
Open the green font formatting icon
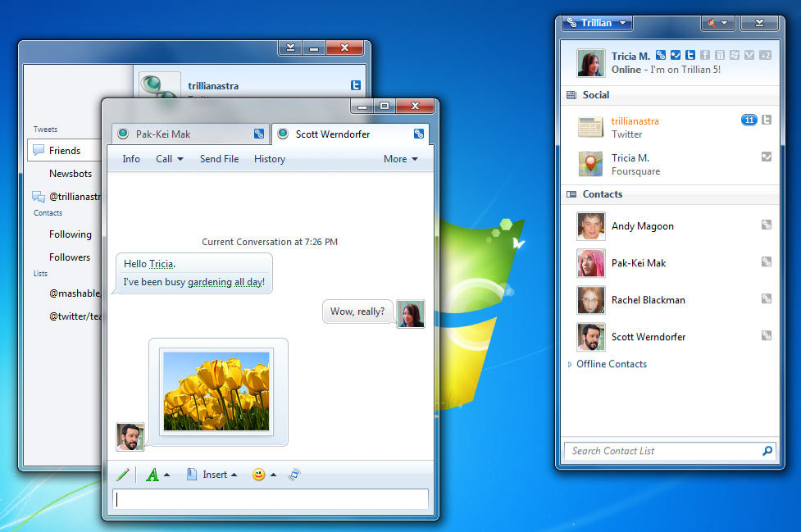click(x=152, y=475)
